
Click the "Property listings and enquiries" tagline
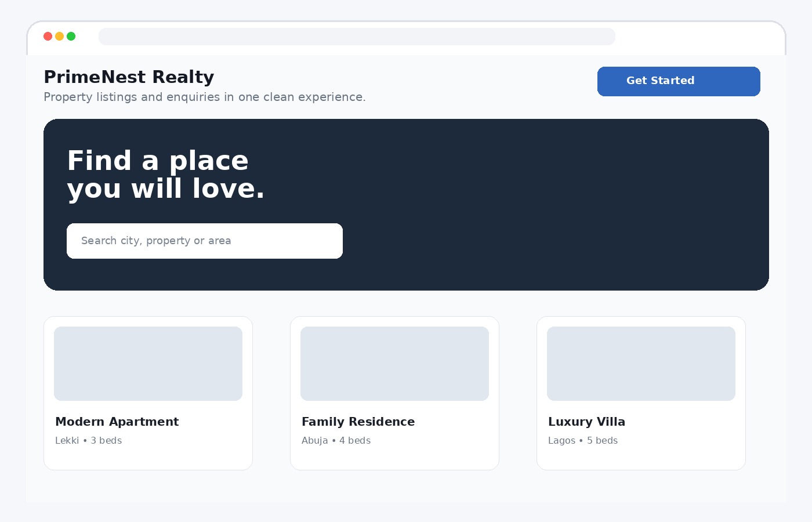tap(205, 97)
